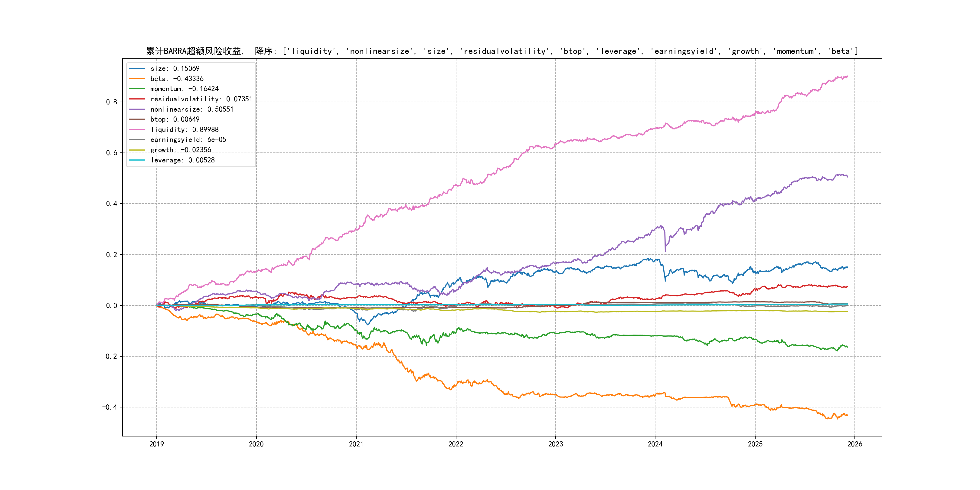Click the 0.8 y-axis tick label
The image size is (980, 490).
pyautogui.click(x=112, y=102)
